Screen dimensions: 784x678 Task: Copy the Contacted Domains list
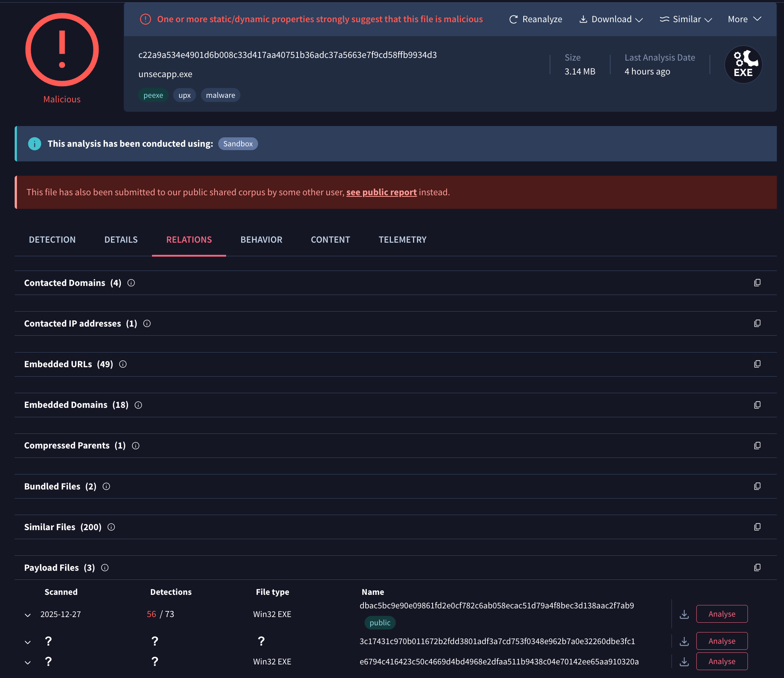757,283
